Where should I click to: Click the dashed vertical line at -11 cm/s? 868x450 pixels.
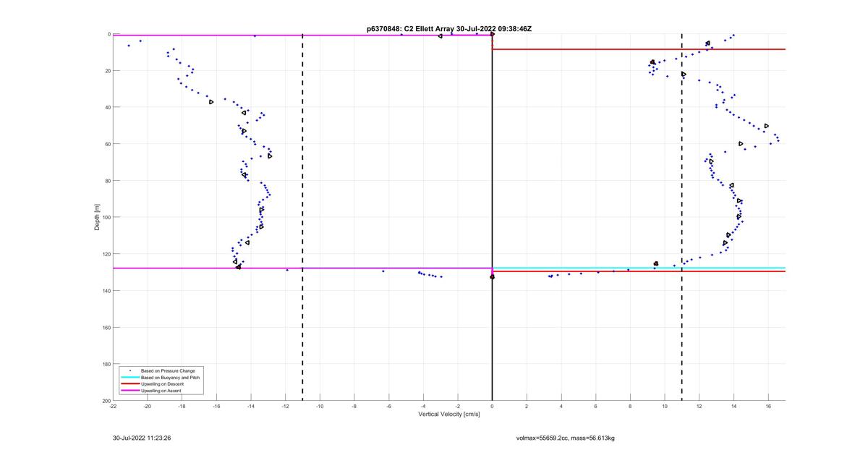point(302,217)
